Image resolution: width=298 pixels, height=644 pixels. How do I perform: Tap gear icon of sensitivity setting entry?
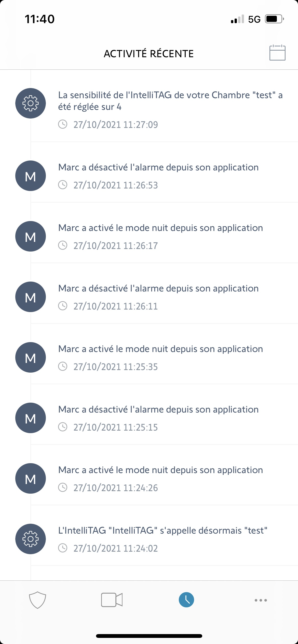31,103
